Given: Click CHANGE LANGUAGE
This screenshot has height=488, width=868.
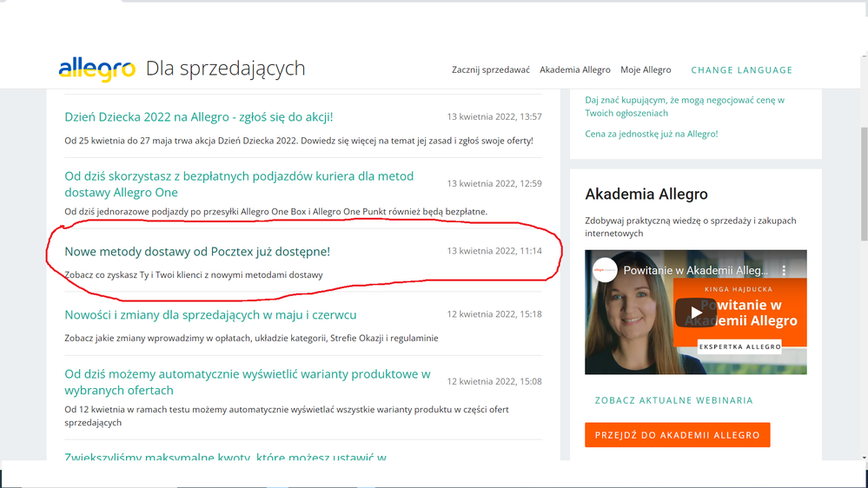Looking at the screenshot, I should tap(742, 69).
